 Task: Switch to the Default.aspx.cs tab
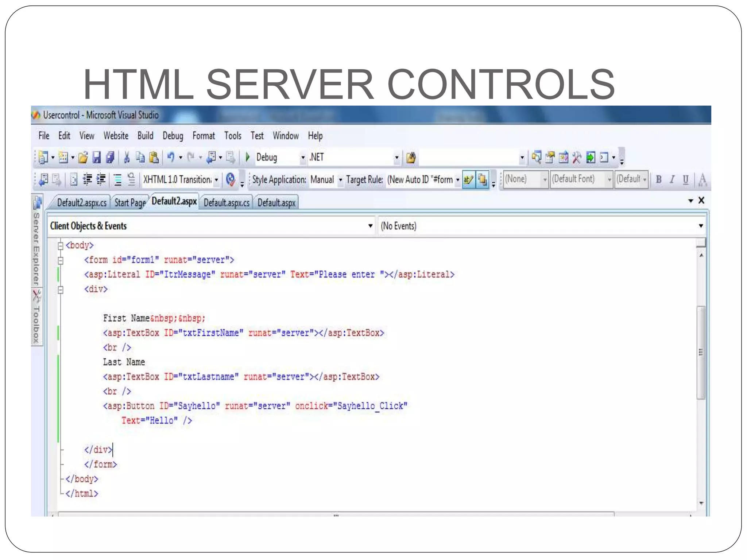(227, 203)
